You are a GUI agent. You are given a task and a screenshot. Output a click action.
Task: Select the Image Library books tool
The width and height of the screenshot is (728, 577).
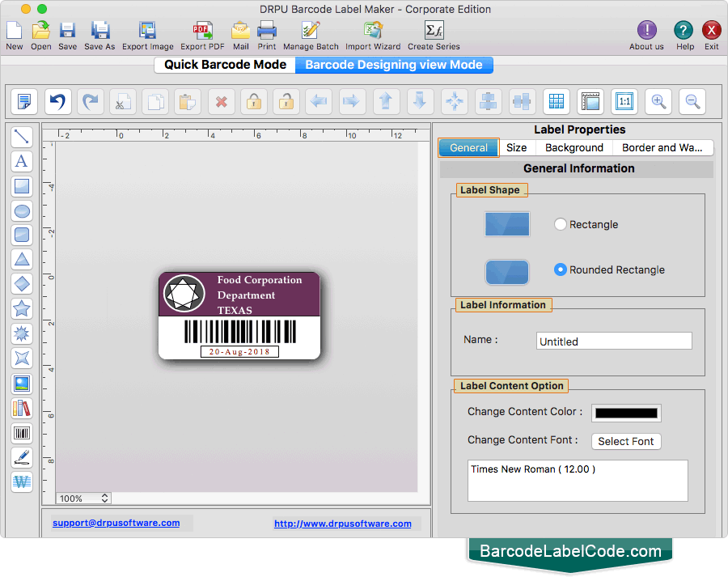[22, 409]
